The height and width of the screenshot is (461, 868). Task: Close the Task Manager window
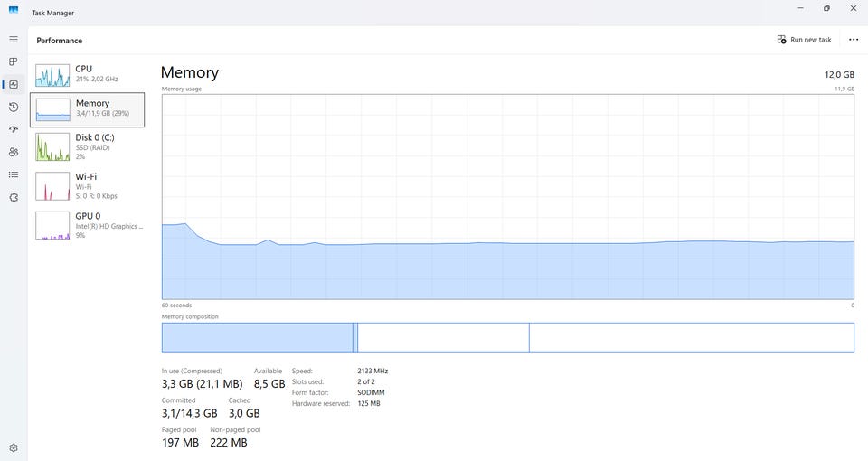(x=853, y=8)
